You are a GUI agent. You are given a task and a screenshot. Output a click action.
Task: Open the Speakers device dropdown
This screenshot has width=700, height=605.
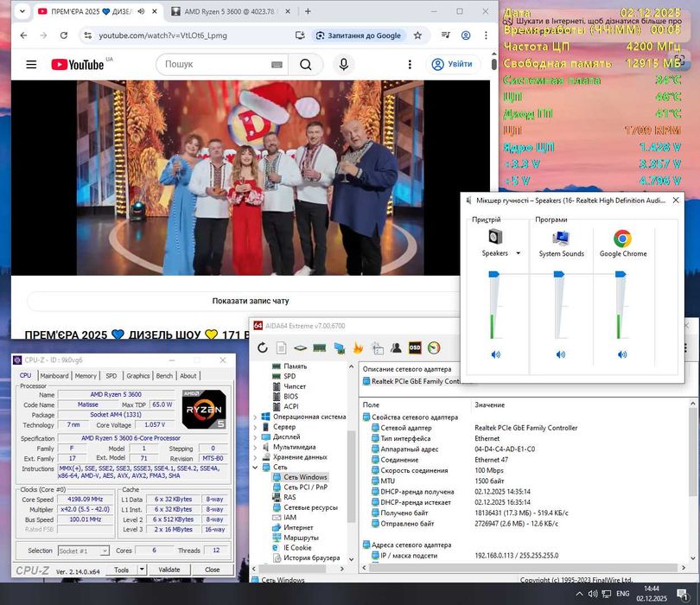pyautogui.click(x=519, y=254)
